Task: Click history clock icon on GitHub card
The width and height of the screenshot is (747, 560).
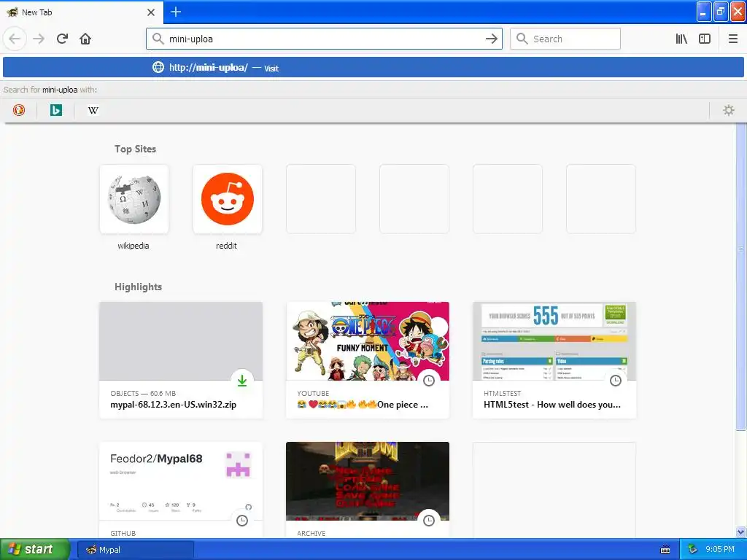Action: pyautogui.click(x=242, y=521)
